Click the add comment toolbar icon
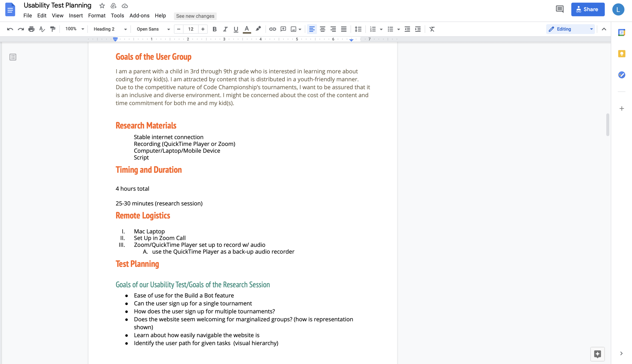 click(x=283, y=29)
